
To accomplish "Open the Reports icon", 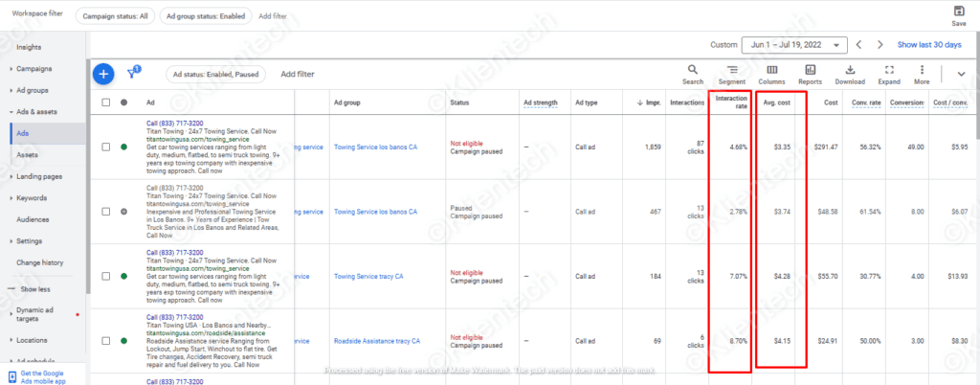I will (810, 70).
